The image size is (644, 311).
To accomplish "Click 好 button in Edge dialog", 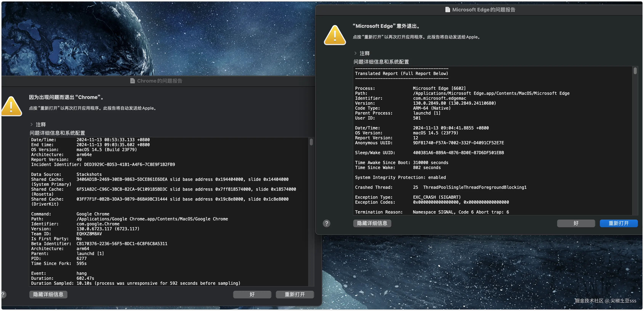I will point(576,223).
